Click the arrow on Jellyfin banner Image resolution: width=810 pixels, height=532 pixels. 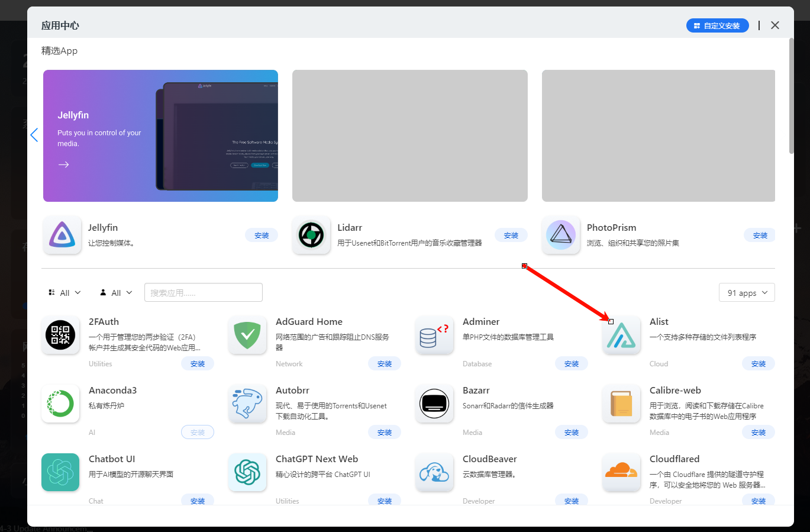64,165
